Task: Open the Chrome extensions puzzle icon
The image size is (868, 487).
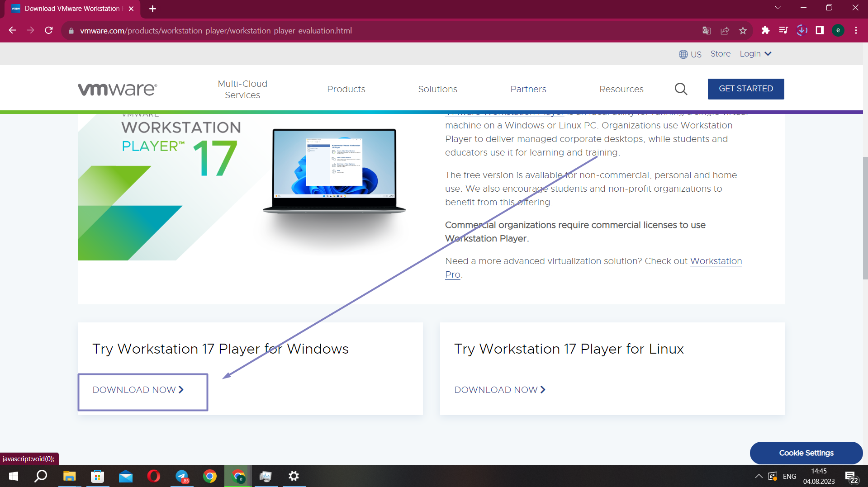Action: click(765, 30)
